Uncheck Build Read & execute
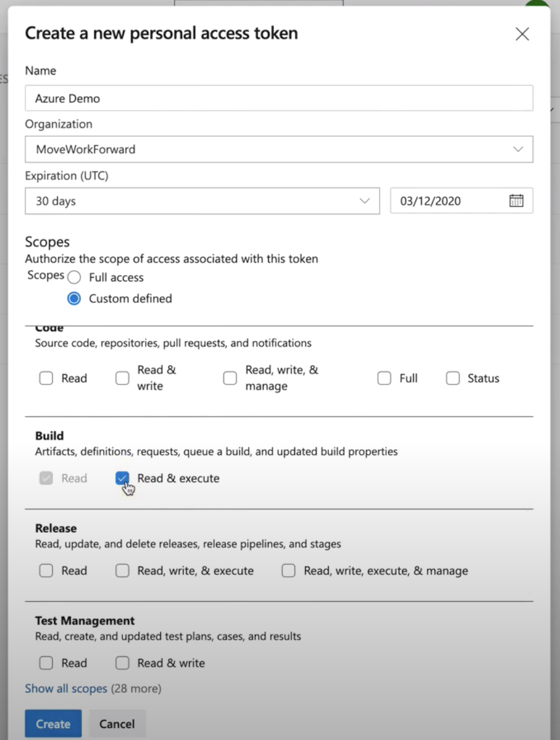 (122, 479)
